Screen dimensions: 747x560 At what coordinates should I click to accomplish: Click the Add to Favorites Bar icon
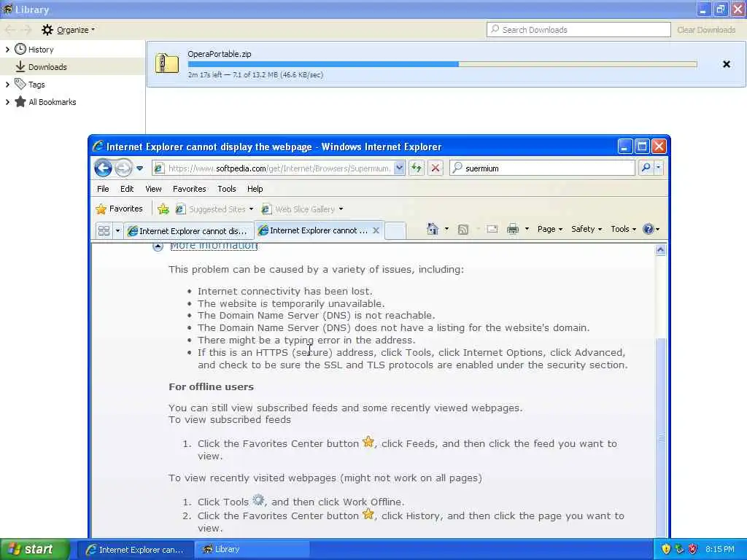(x=163, y=209)
